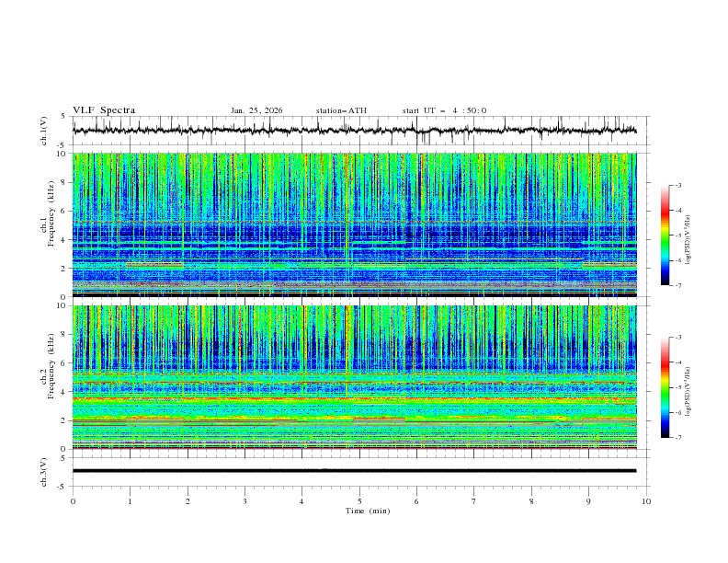Click the ch.3(V) axis label
The width and height of the screenshot is (728, 563).
[44, 471]
